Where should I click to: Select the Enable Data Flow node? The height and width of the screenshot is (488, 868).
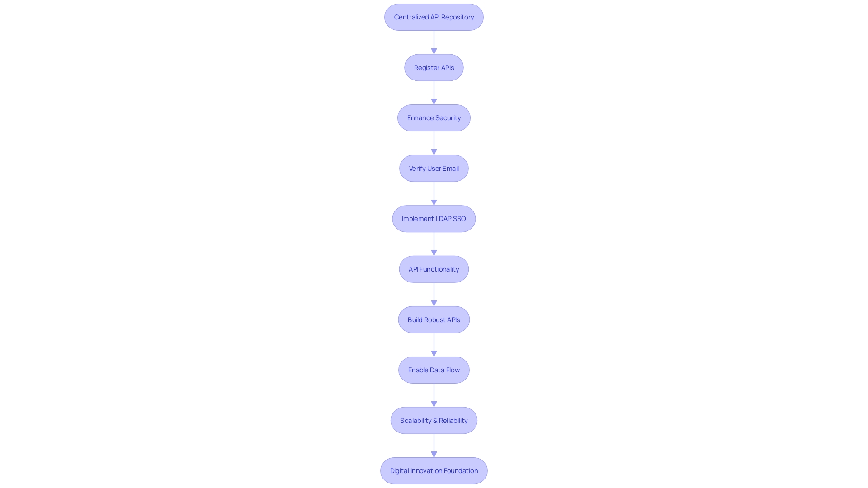click(434, 370)
